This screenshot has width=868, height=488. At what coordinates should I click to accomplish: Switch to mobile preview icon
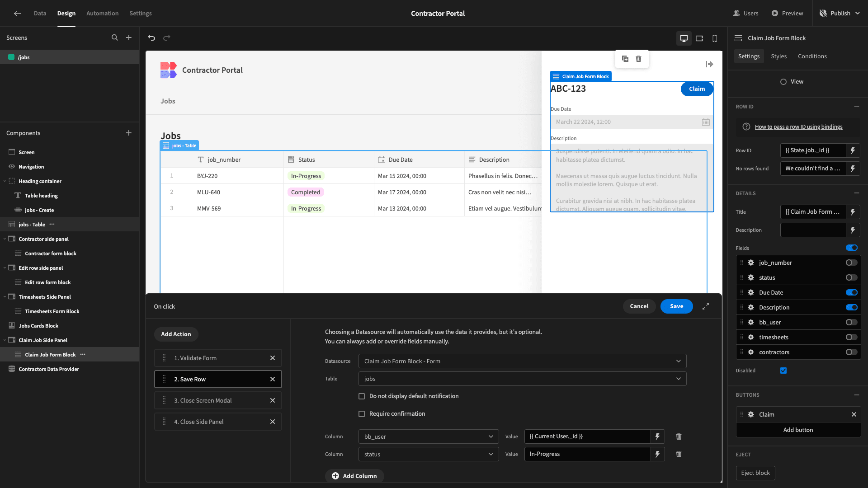pos(715,38)
